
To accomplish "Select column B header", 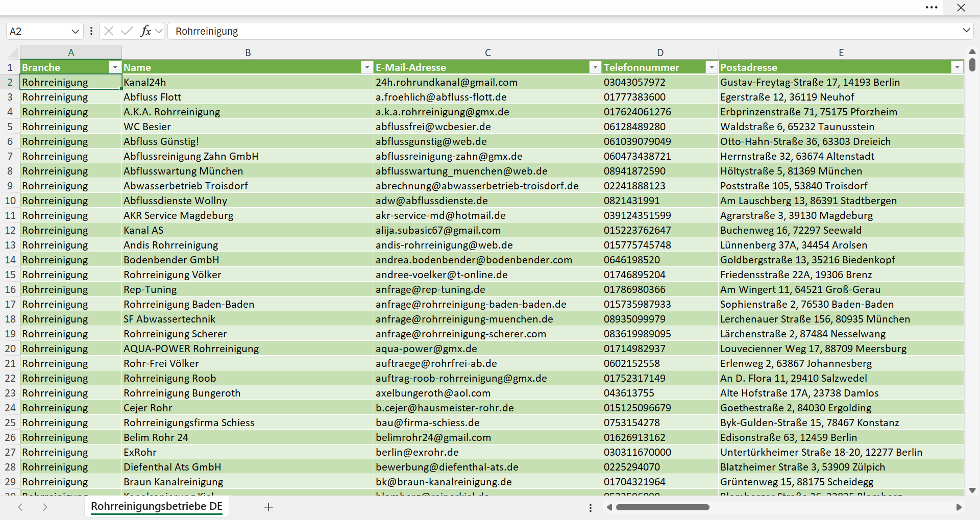I will [x=248, y=53].
